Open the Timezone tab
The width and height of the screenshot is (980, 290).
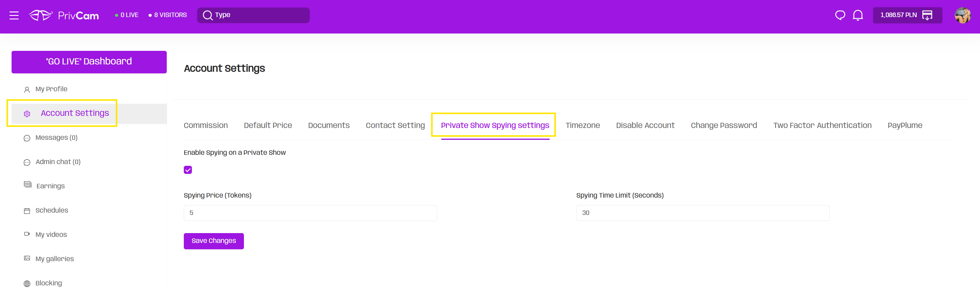[582, 125]
